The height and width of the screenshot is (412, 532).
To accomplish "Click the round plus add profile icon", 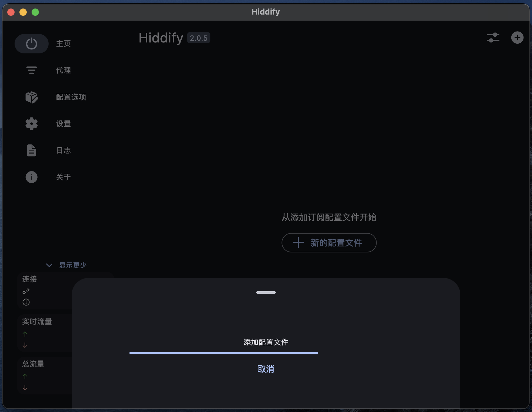I will (517, 38).
